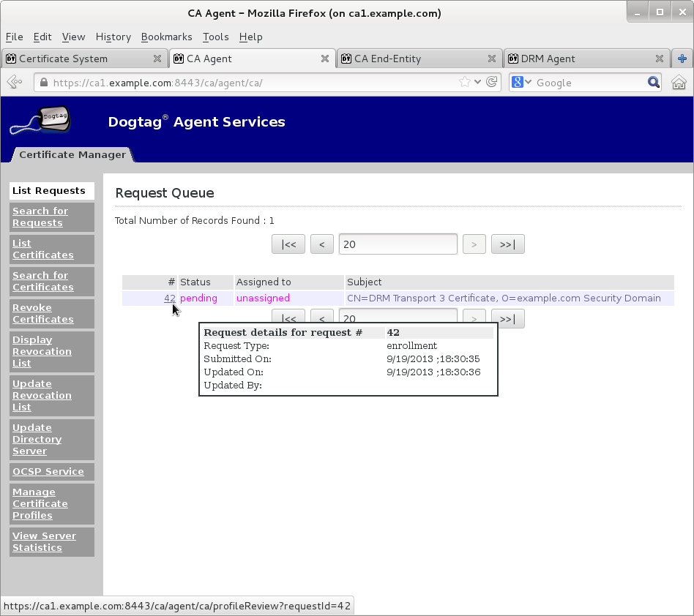Select List Requests in the sidebar
This screenshot has width=694, height=616.
[x=52, y=191]
